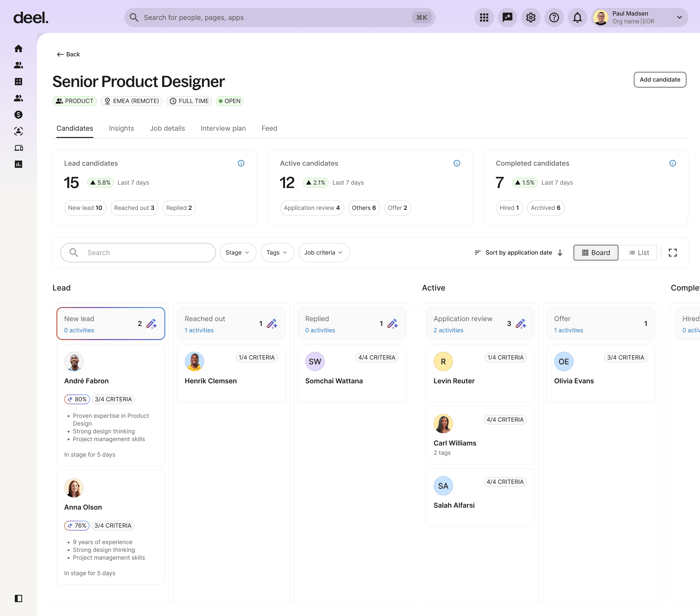
Task: Click the Add candidate button
Action: coord(660,80)
